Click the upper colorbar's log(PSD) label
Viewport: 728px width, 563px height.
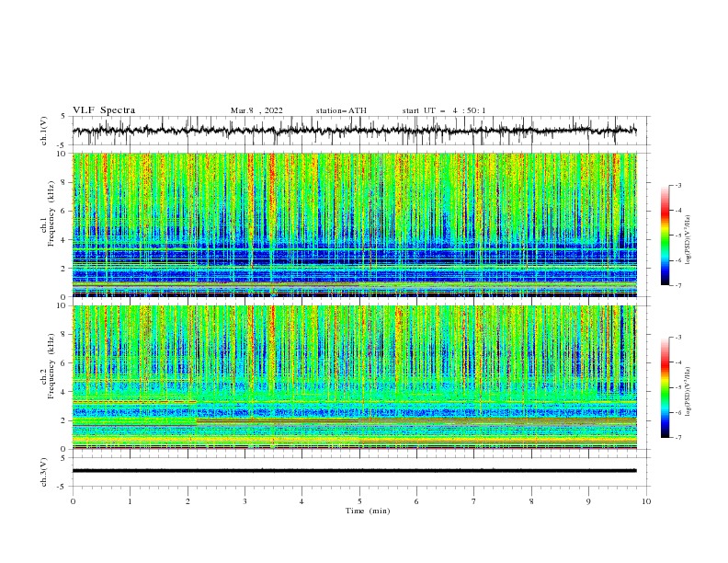pos(689,240)
